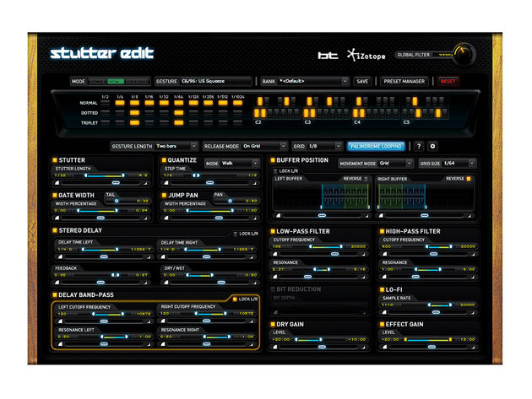Screen dimensions: 532x399
Task: Open the Preset Manager
Action: [x=404, y=81]
